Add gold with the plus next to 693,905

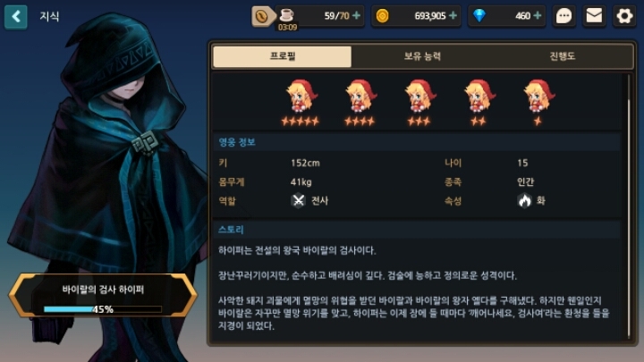453,15
